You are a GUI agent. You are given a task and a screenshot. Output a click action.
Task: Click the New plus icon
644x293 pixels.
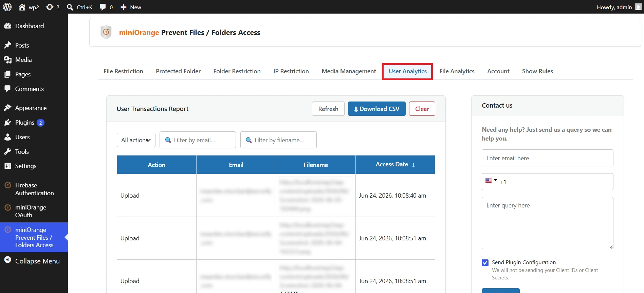124,7
